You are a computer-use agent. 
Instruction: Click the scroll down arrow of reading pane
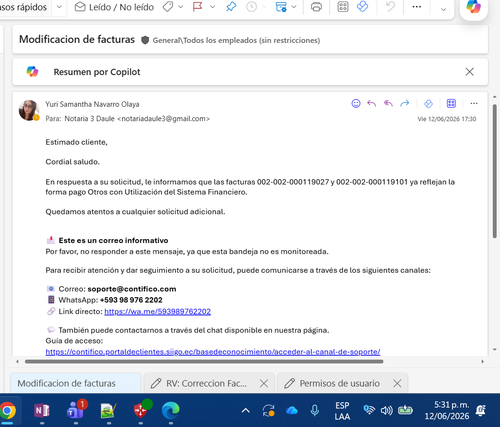point(495,350)
